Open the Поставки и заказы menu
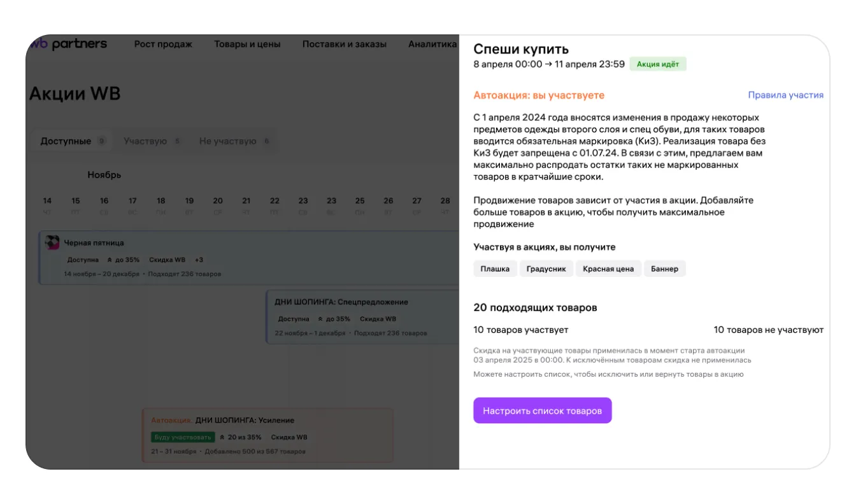 (x=345, y=44)
